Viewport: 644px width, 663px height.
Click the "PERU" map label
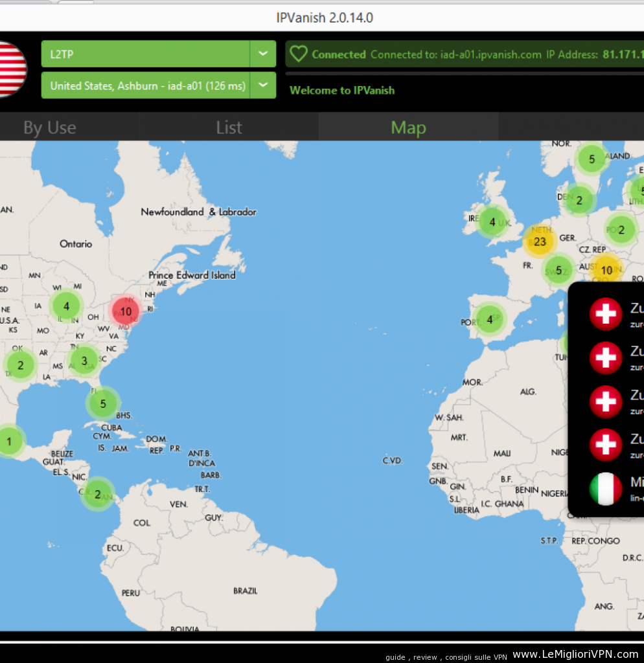[131, 593]
